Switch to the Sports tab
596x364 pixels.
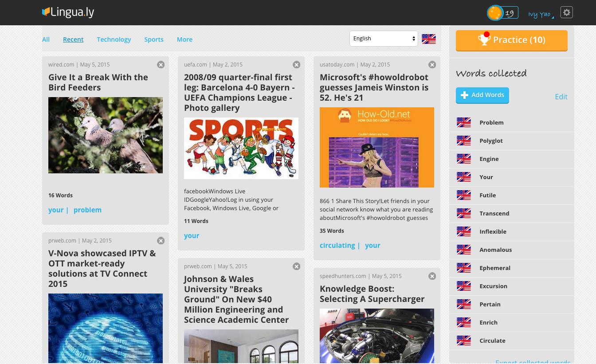pos(154,39)
